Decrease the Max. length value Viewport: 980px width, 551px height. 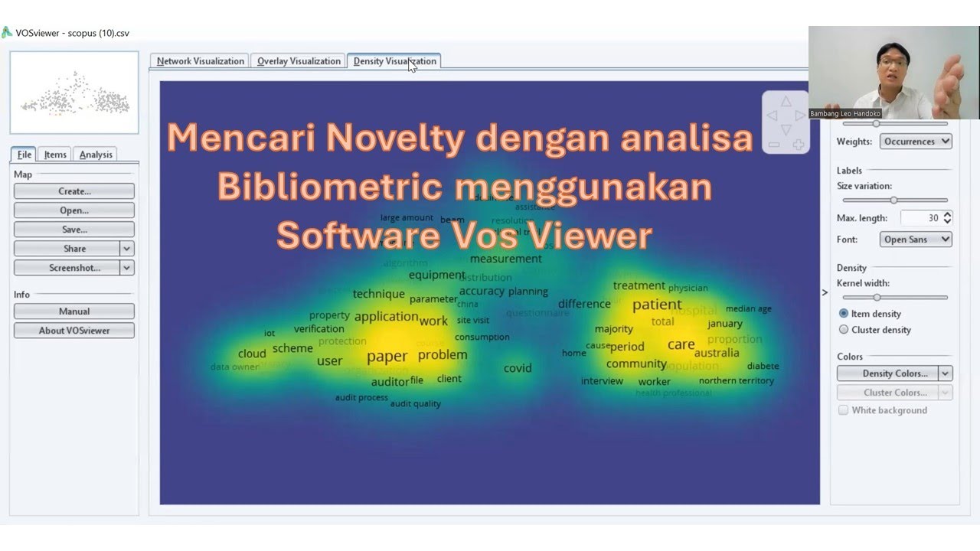click(x=947, y=222)
